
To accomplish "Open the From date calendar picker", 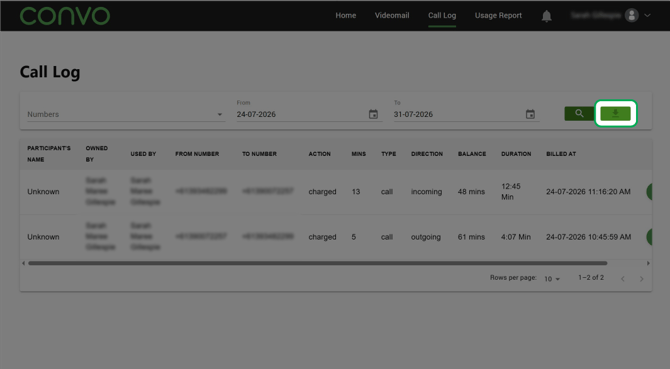I will click(373, 114).
